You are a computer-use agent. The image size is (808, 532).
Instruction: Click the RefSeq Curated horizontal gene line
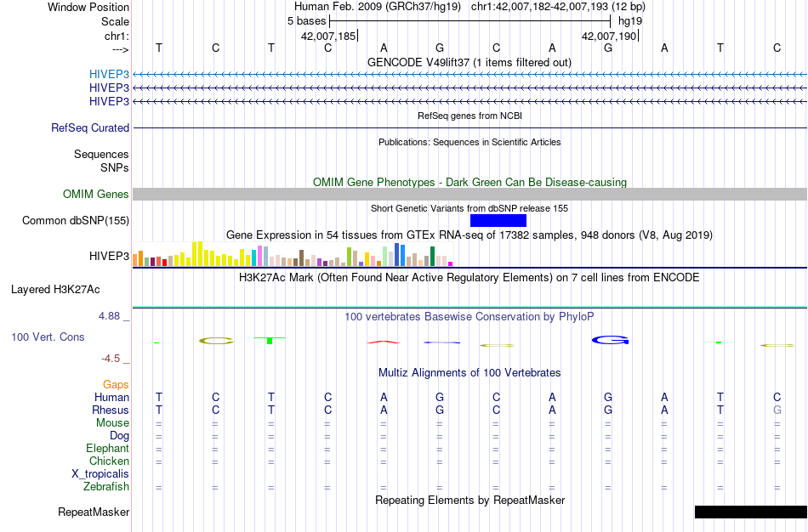pyautogui.click(x=470, y=127)
